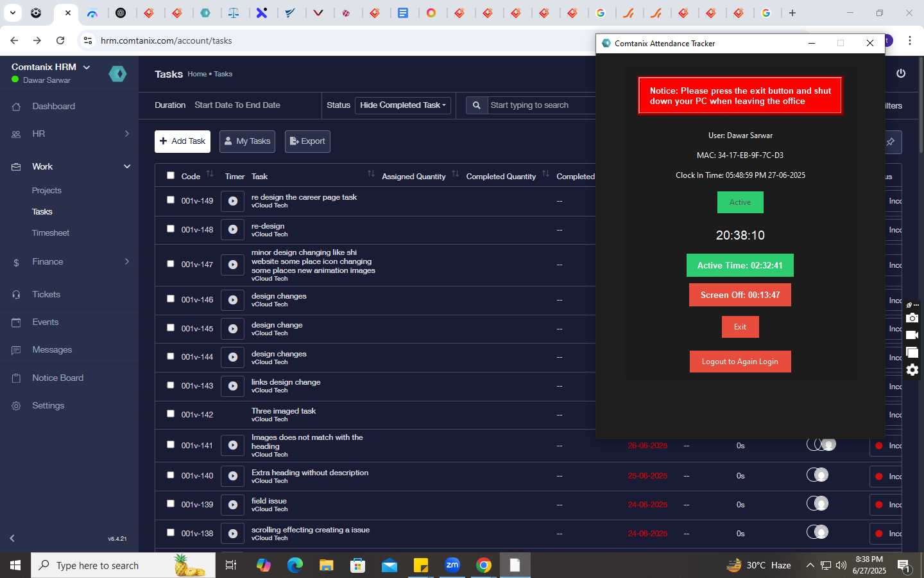Open Timesheet under Work
Image resolution: width=924 pixels, height=578 pixels.
[x=51, y=233]
